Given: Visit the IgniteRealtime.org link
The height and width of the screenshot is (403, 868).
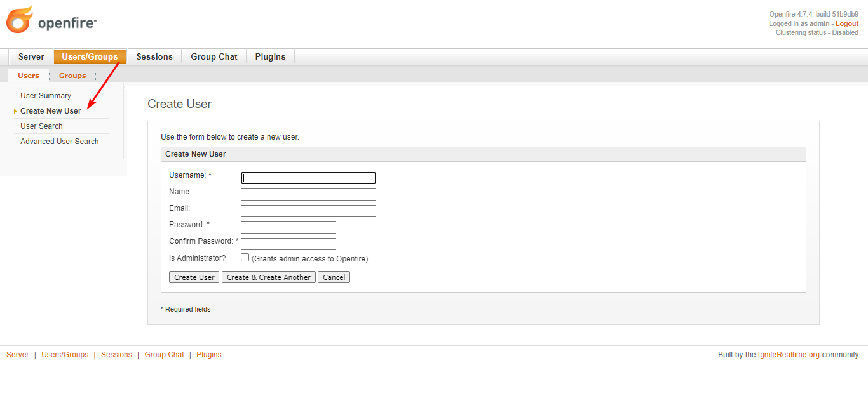Looking at the screenshot, I should coord(789,355).
